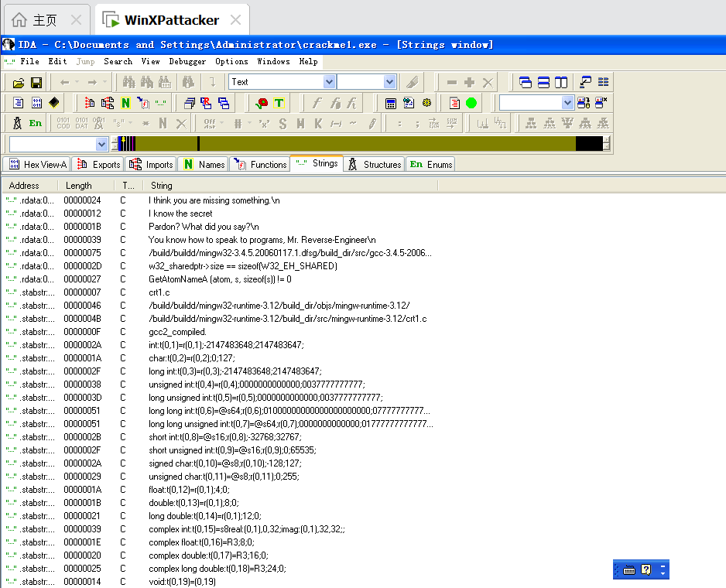
Task: Select string 'Pardon? What did you say?\n'
Action: [x=204, y=227]
